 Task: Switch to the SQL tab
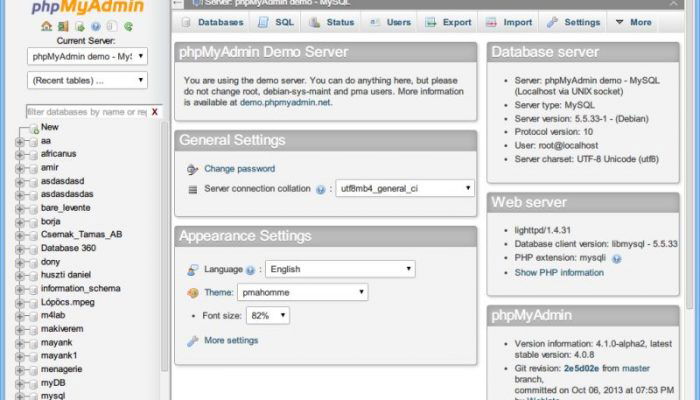pos(276,22)
